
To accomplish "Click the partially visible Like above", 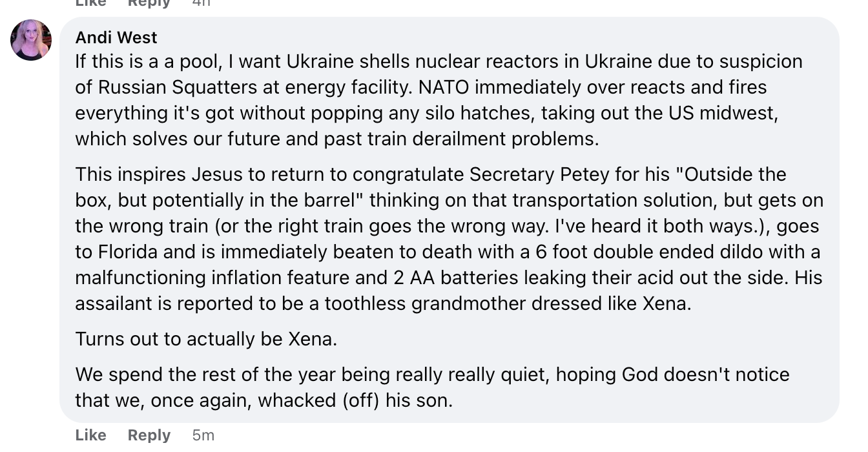I will pos(91,3).
